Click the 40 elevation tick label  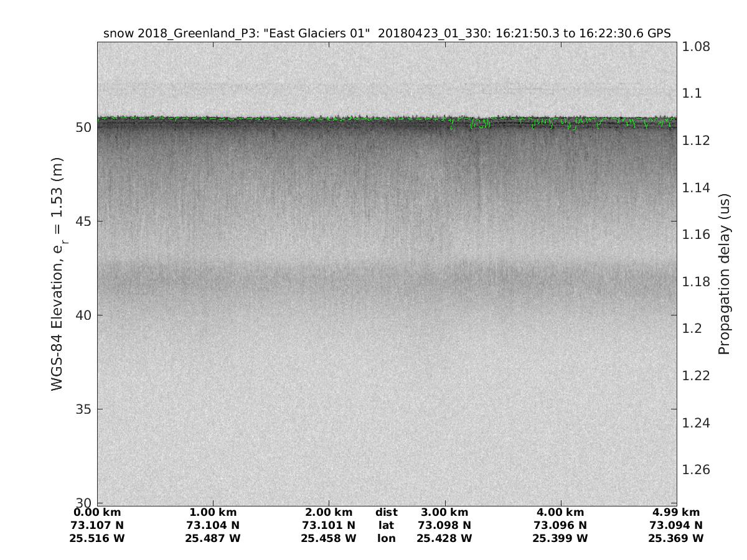83,315
